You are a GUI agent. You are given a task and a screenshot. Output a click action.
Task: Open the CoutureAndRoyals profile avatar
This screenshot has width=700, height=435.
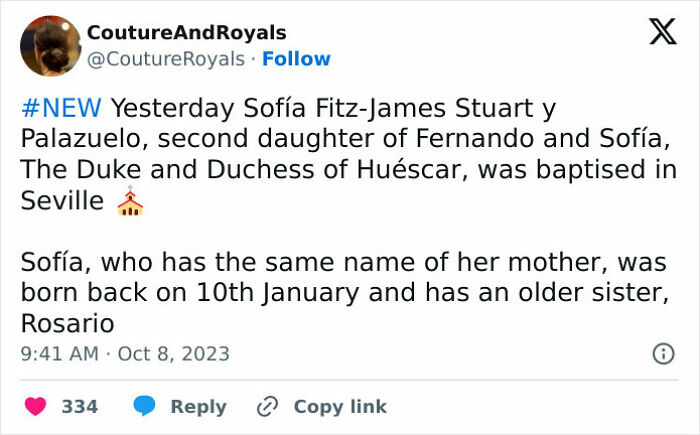(50, 45)
